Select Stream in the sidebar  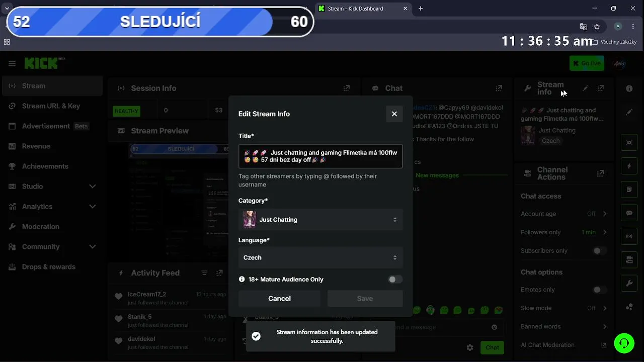[x=52, y=86]
